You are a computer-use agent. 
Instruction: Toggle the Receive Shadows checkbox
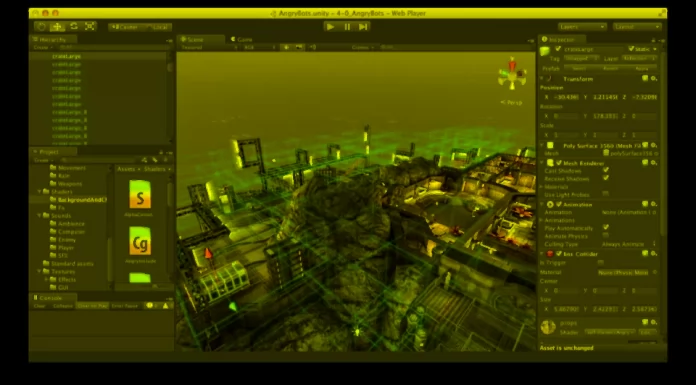click(x=606, y=178)
